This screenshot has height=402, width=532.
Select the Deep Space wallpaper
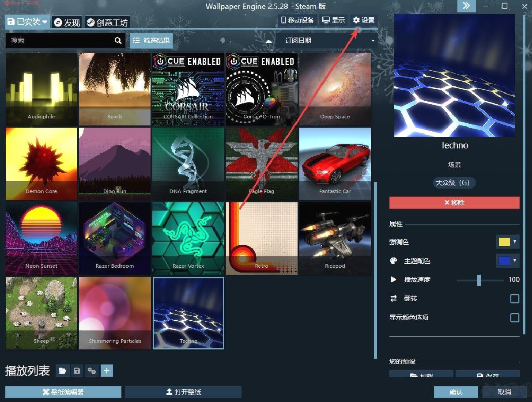pyautogui.click(x=335, y=89)
